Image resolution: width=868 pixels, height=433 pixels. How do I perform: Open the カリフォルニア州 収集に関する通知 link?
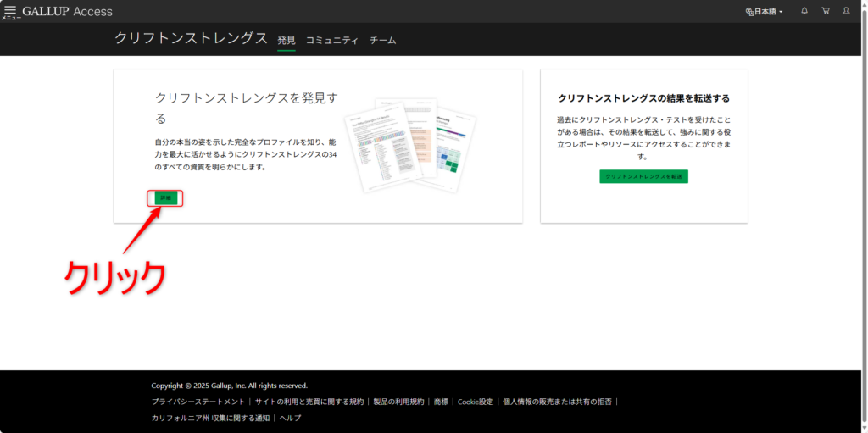(x=210, y=418)
